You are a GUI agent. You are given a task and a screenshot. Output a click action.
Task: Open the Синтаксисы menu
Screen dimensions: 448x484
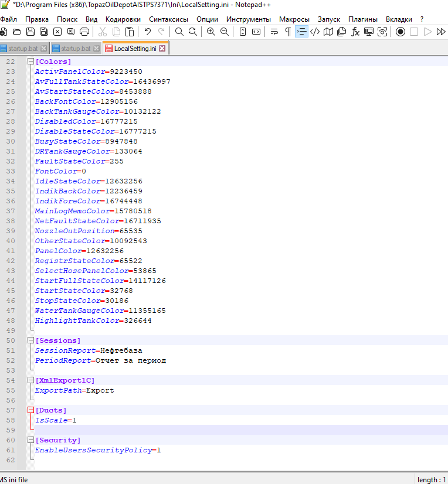click(168, 19)
